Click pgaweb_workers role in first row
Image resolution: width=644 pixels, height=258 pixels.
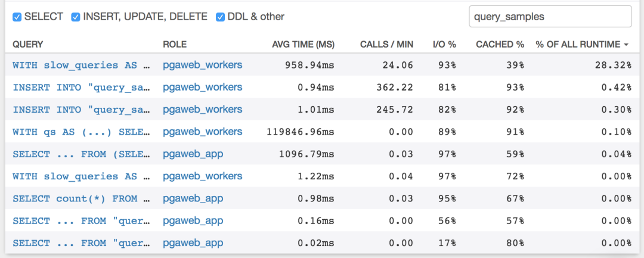click(203, 65)
